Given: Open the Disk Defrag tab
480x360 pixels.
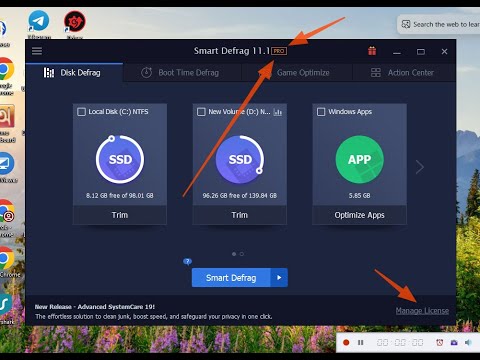Looking at the screenshot, I should point(74,73).
